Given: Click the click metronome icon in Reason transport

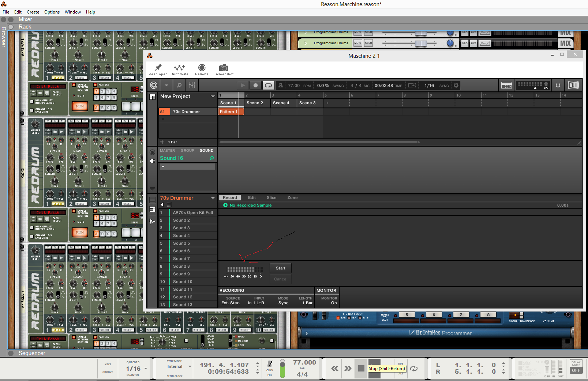Looking at the screenshot, I should (270, 363).
